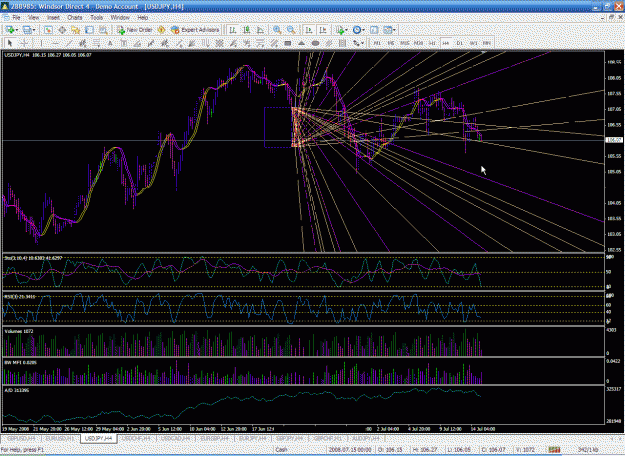Click the Zoom Out magnifier icon
This screenshot has width=625, height=456.
click(x=291, y=30)
